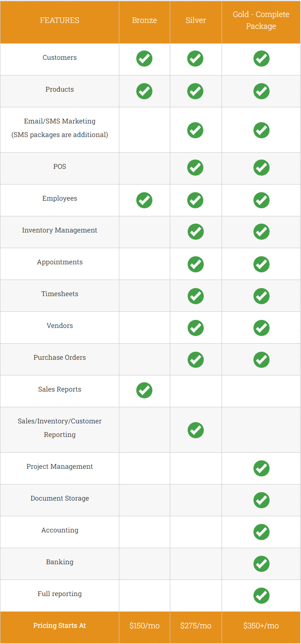This screenshot has height=644, width=301.
Task: Click the $150/mo Bronze price
Action: 144,626
